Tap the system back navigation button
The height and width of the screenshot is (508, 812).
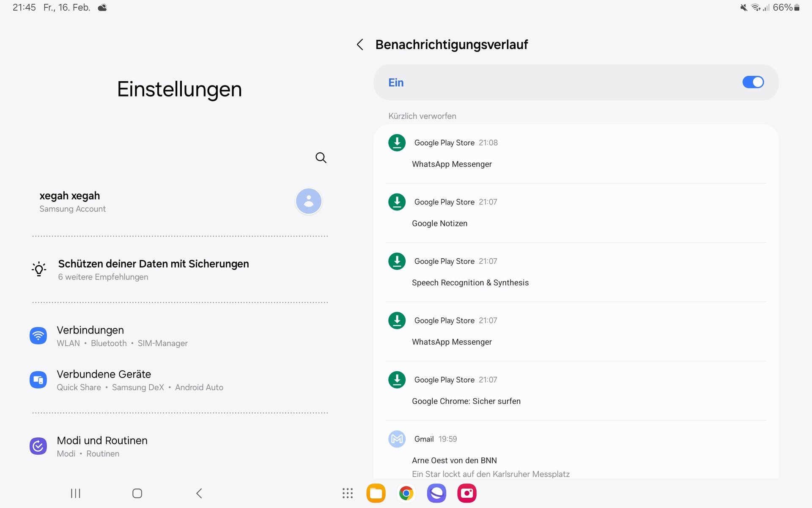click(x=199, y=493)
